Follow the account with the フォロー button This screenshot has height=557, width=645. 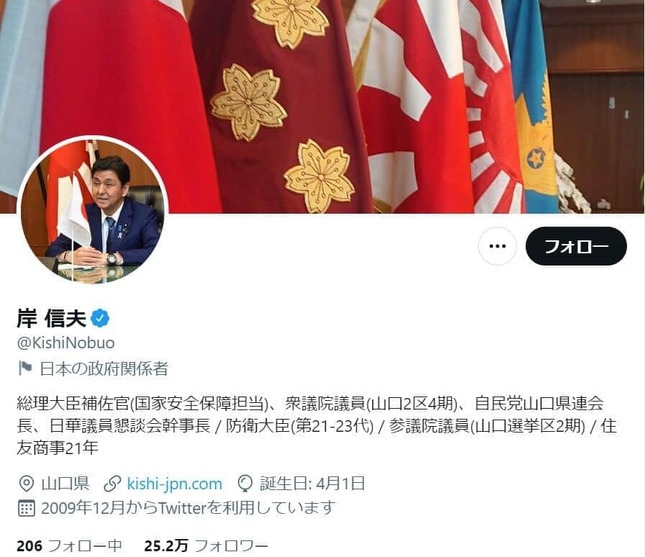point(576,246)
